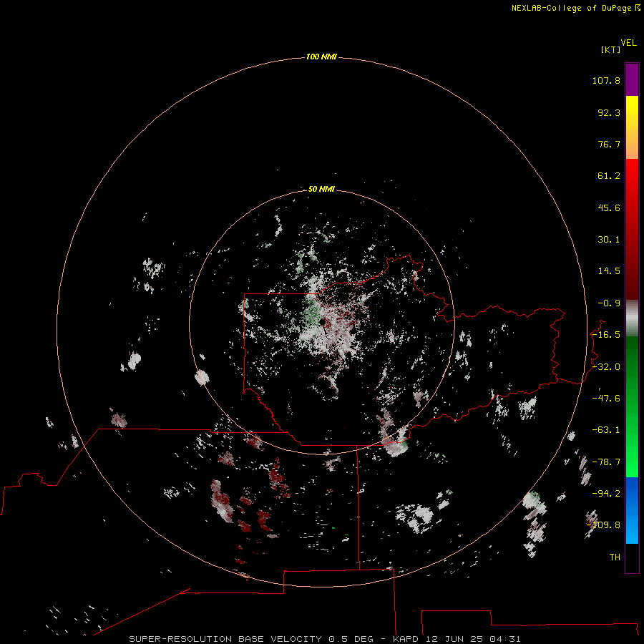Click the [KT] units label
The height and width of the screenshot is (644, 644).
610,49
